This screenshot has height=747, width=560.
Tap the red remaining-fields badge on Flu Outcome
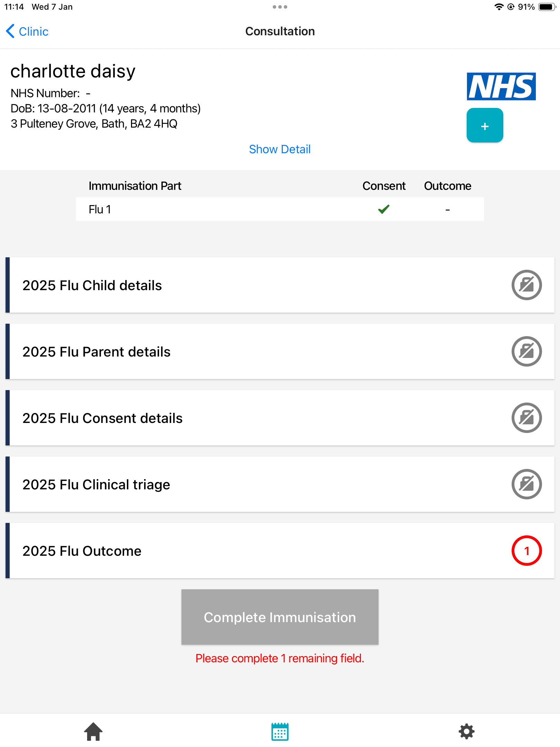coord(526,551)
